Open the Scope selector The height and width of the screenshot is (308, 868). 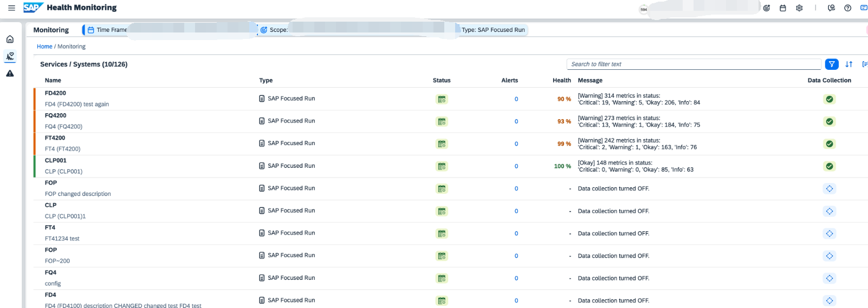pos(360,30)
